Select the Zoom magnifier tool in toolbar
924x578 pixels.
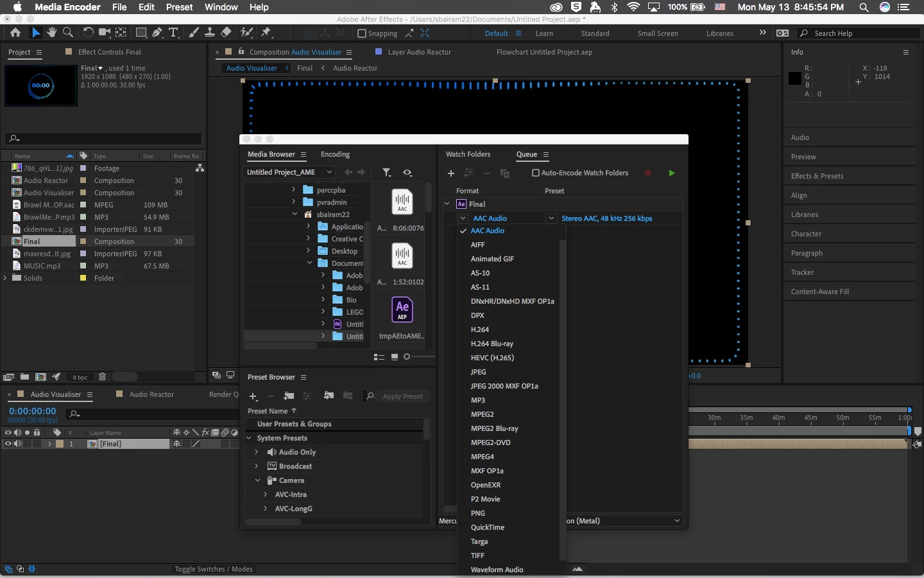[68, 32]
